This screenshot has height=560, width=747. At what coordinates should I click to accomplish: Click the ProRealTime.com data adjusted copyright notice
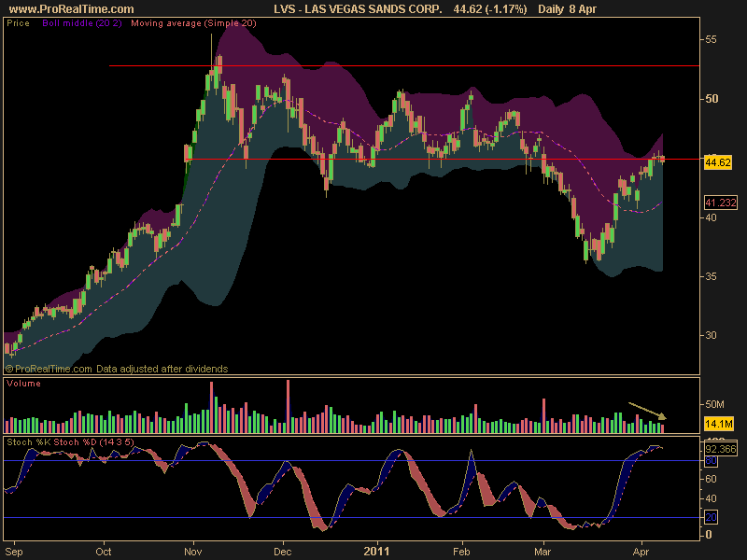117,369
